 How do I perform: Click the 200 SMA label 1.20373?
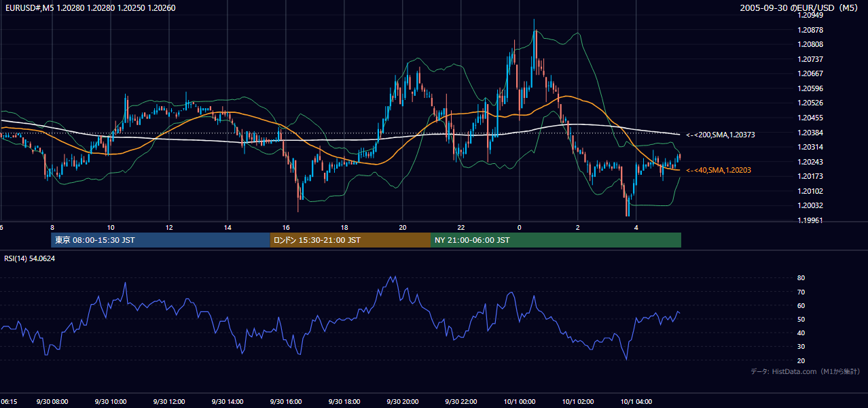click(x=720, y=135)
